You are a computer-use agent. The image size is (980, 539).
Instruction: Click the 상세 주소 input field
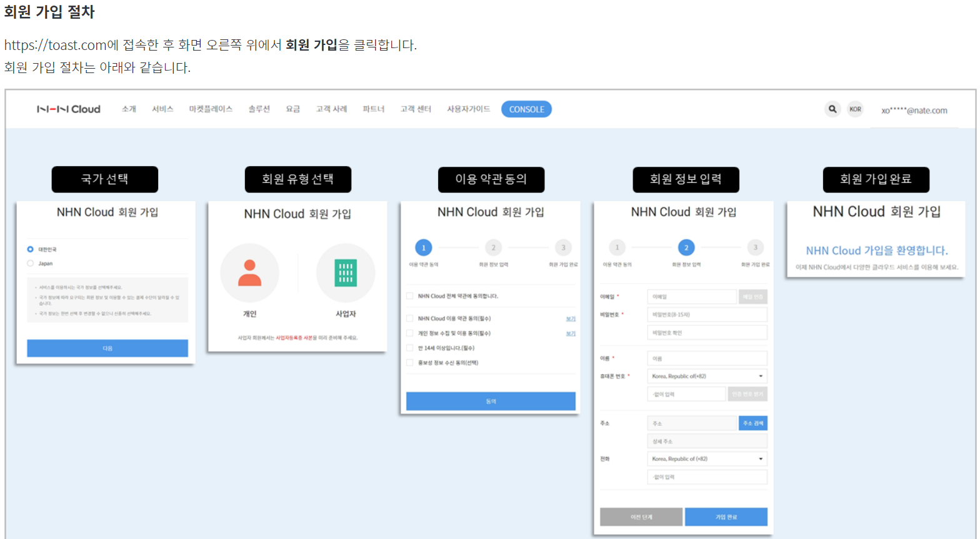(707, 442)
